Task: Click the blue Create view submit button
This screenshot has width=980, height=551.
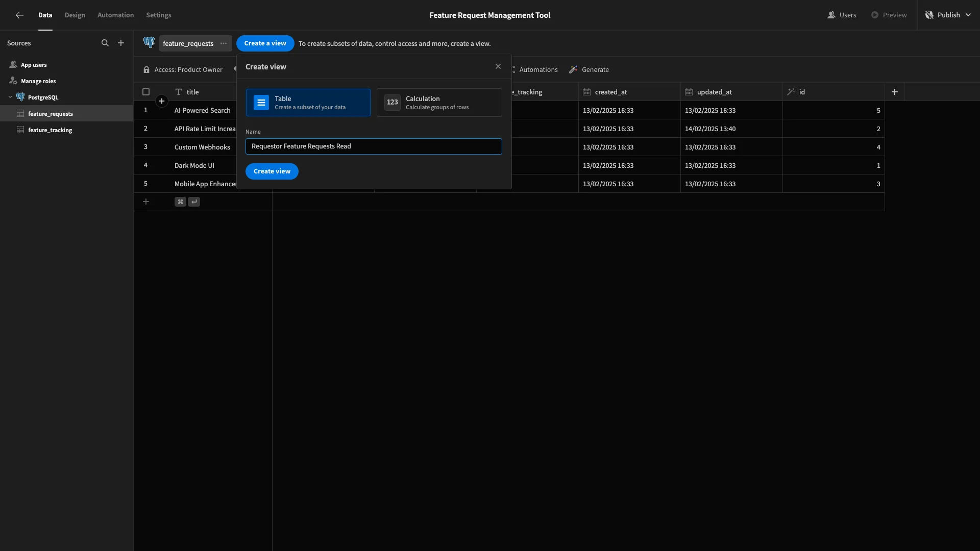Action: (x=272, y=171)
